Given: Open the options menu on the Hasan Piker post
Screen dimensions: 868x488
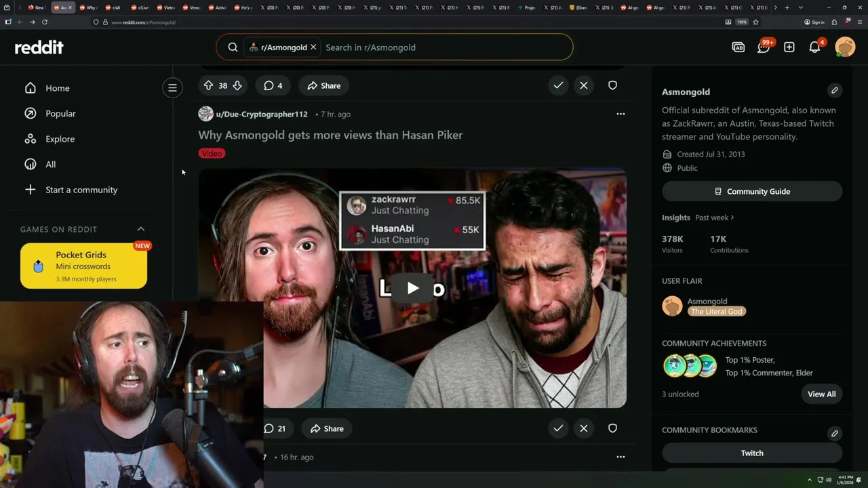Looking at the screenshot, I should (x=620, y=114).
